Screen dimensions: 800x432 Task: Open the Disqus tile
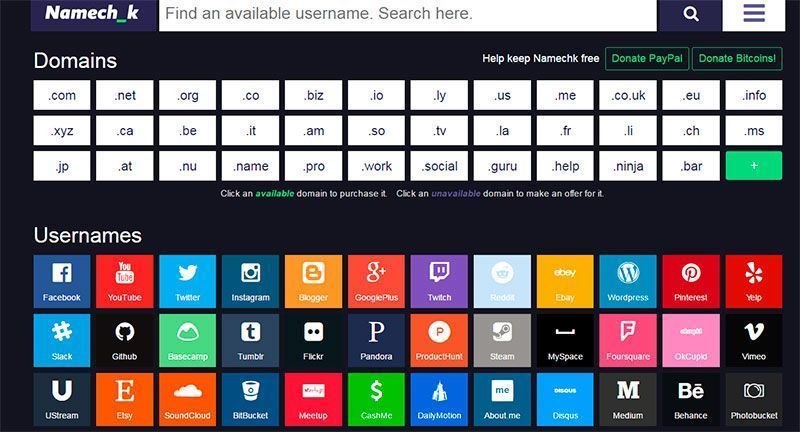(565, 399)
